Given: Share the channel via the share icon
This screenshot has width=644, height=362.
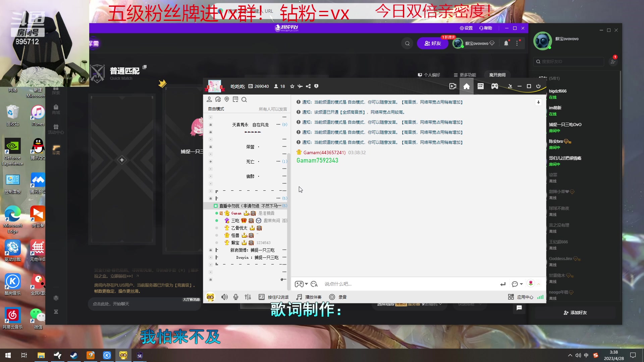Looking at the screenshot, I should [308, 86].
